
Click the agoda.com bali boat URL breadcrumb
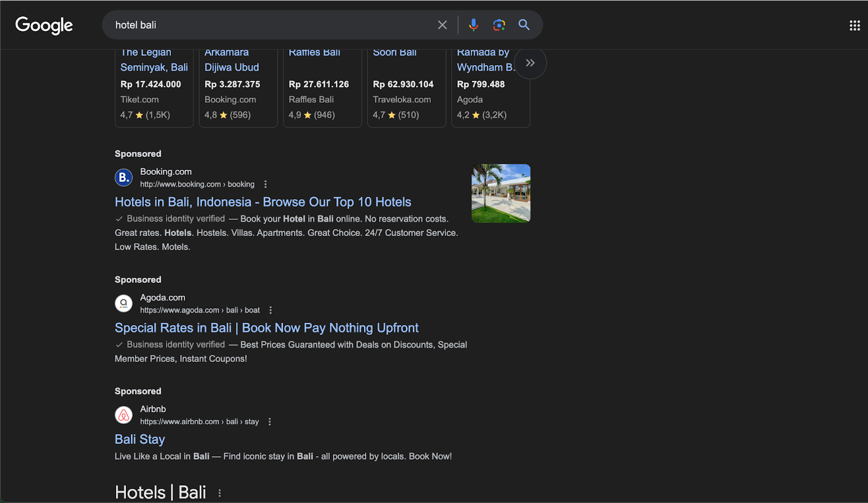pyautogui.click(x=200, y=310)
